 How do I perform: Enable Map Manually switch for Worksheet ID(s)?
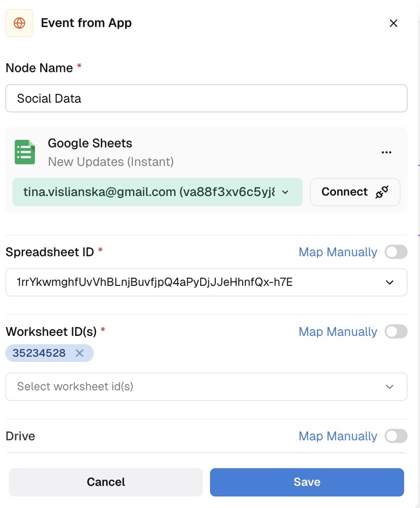point(396,332)
